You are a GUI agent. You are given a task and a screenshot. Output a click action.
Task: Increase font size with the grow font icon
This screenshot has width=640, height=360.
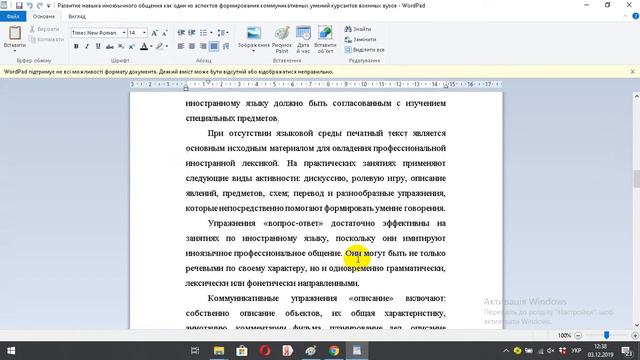155,33
